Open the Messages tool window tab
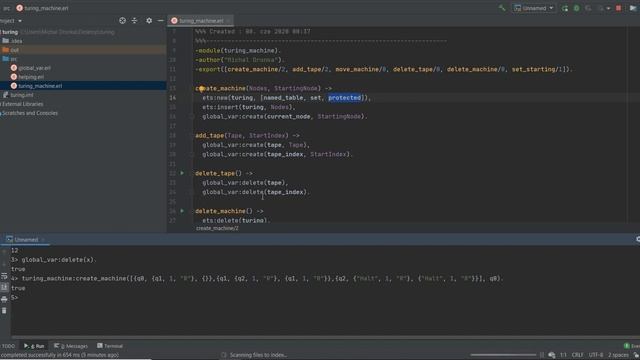 (x=71, y=346)
